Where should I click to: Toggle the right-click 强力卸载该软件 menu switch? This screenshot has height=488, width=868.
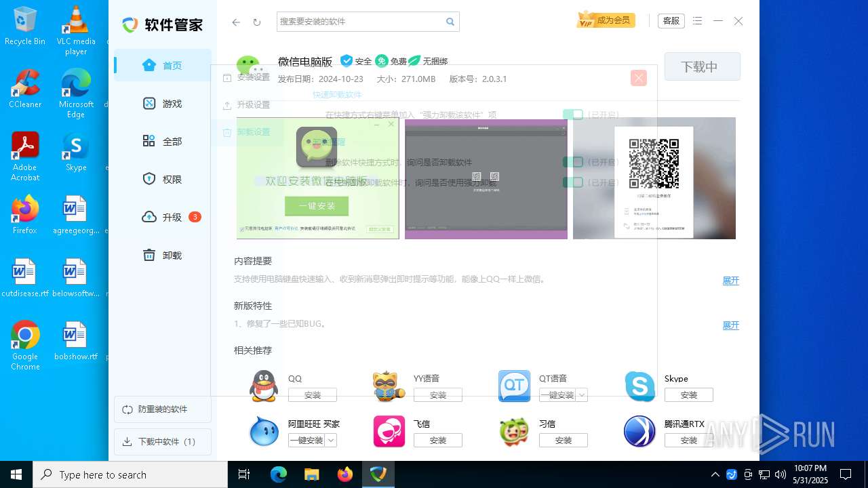click(x=573, y=115)
